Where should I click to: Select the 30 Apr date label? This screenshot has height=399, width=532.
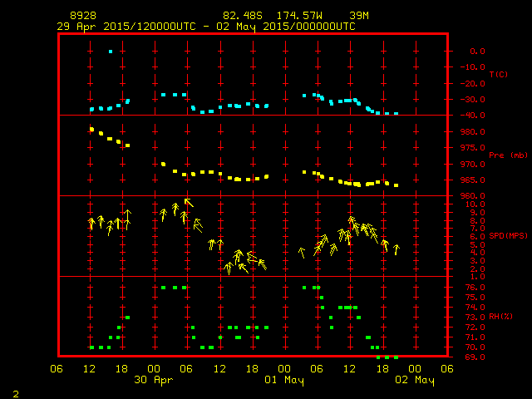pos(154,380)
